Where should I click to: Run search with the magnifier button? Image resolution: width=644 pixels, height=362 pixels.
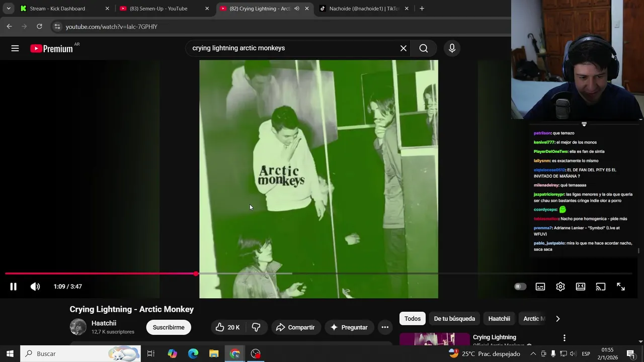click(x=424, y=48)
